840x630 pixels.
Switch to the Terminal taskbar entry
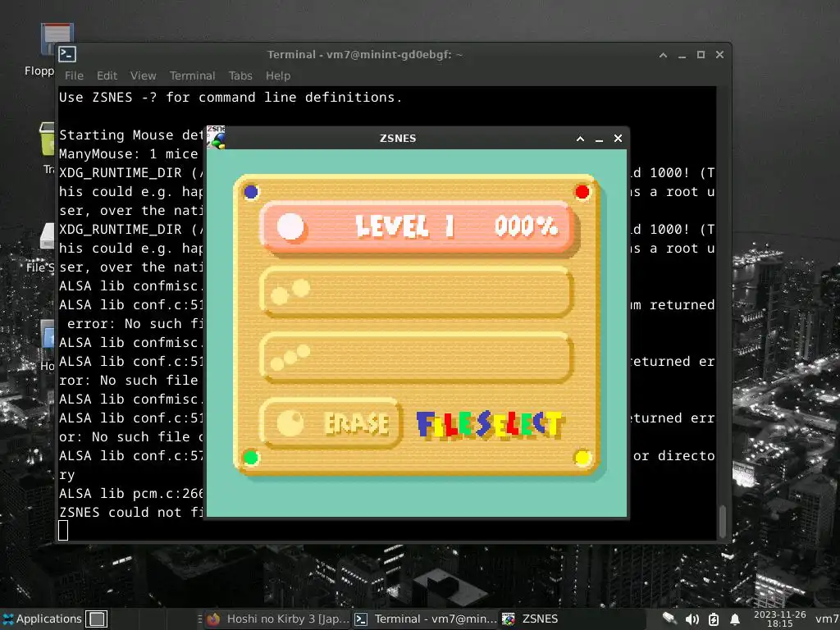click(x=426, y=619)
